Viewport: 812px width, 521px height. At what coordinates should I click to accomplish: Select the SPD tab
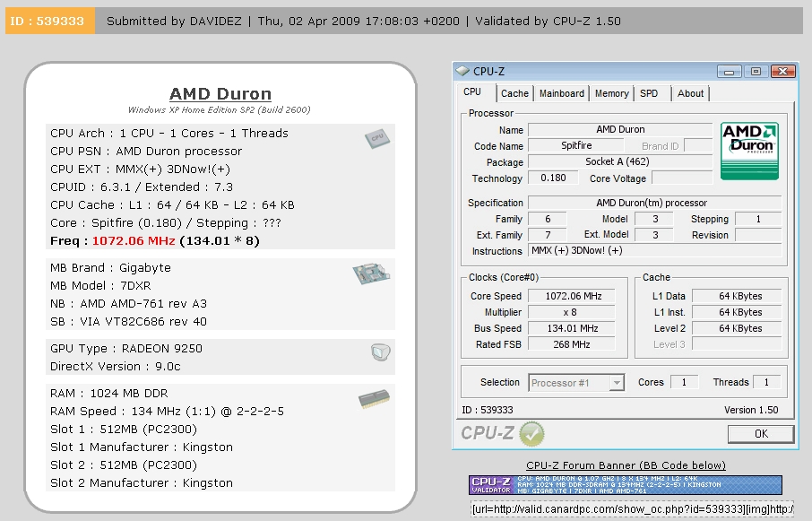[650, 94]
